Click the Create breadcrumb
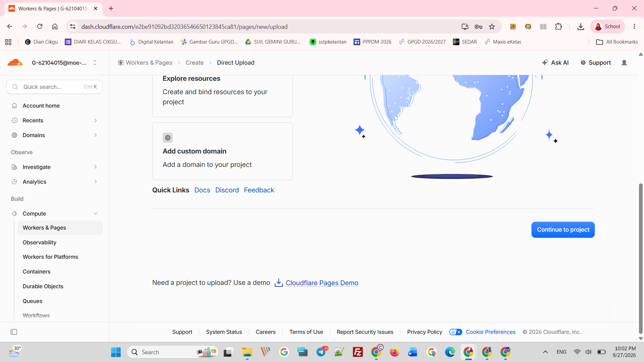 195,63
